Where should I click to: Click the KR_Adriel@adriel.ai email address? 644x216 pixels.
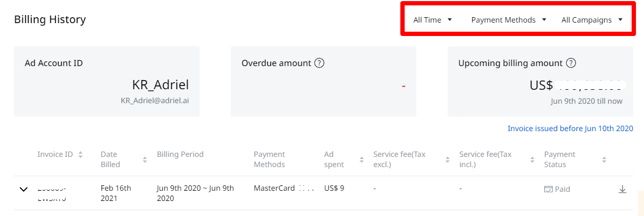[155, 101]
